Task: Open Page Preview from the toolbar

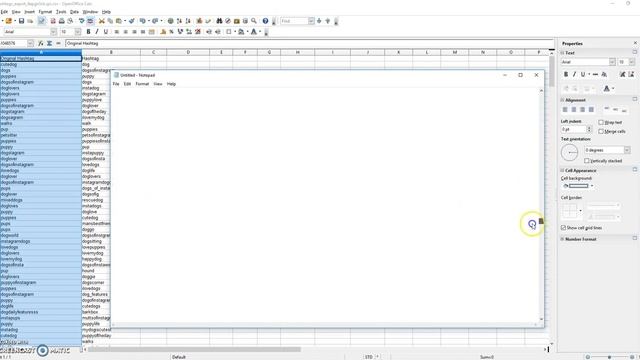Action: coord(70,21)
